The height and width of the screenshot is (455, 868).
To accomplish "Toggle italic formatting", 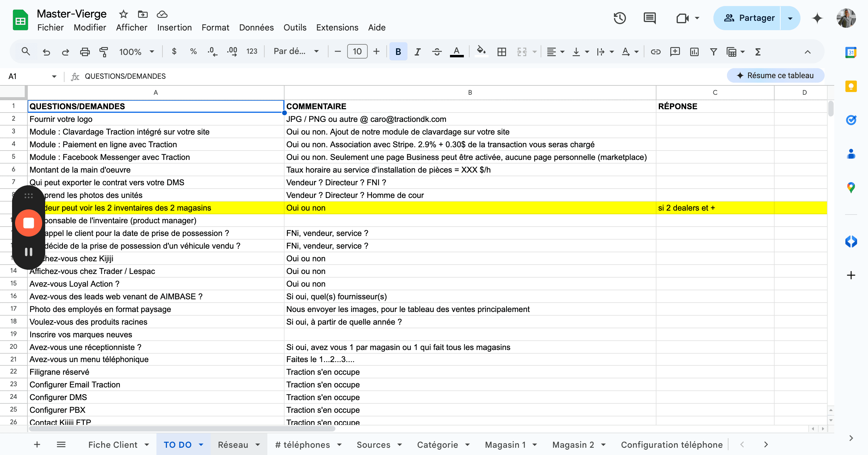I will (x=417, y=52).
